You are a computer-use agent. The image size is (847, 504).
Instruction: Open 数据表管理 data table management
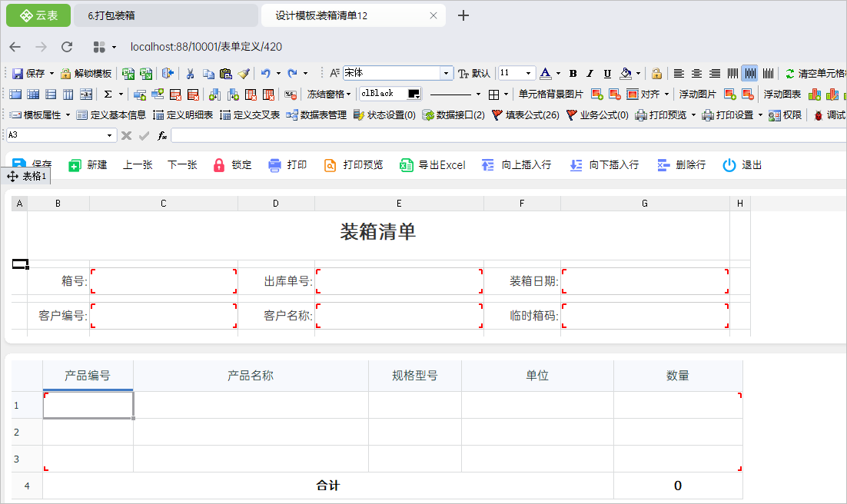[317, 115]
